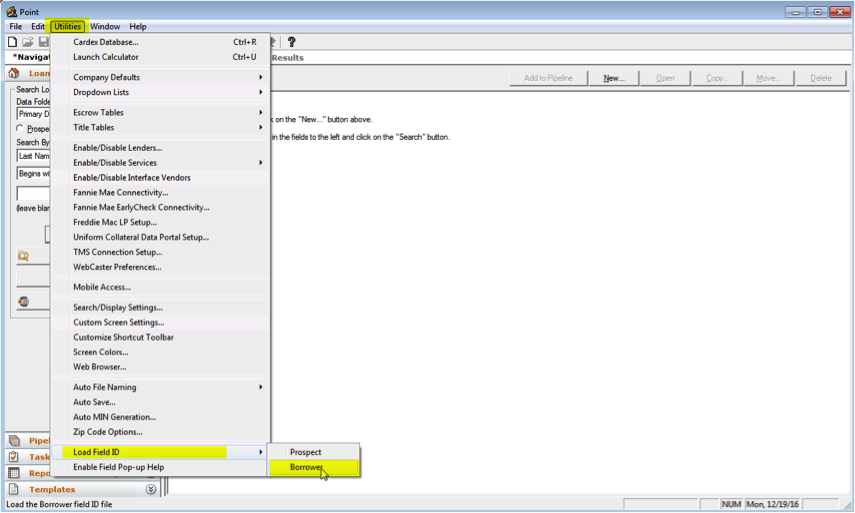This screenshot has width=855, height=513.
Task: Click the Help question mark icon
Action: click(291, 42)
